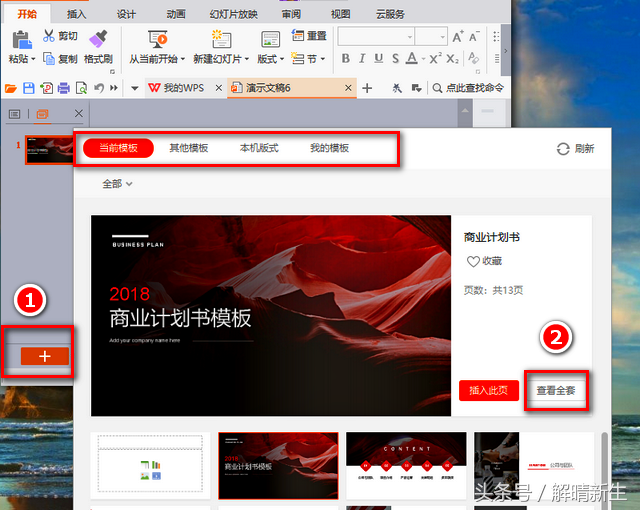Image resolution: width=640 pixels, height=510 pixels.
Task: Toggle underline formatting
Action: pyautogui.click(x=378, y=58)
